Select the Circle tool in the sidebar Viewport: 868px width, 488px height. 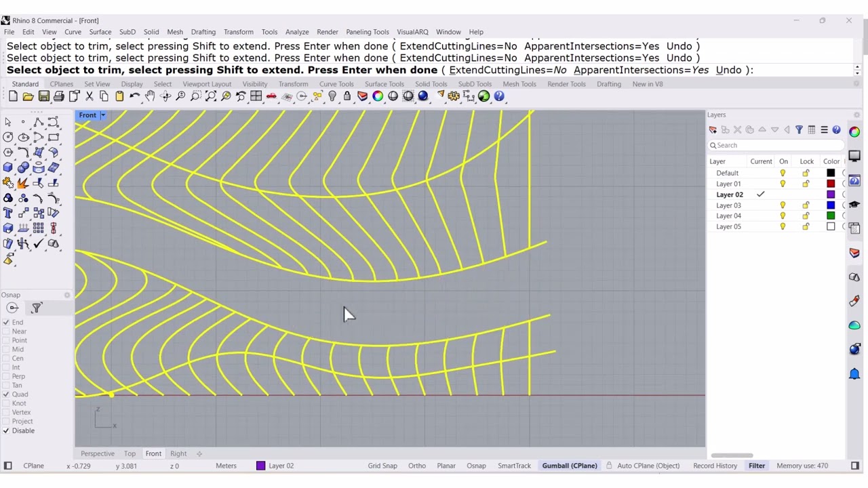[x=8, y=137]
